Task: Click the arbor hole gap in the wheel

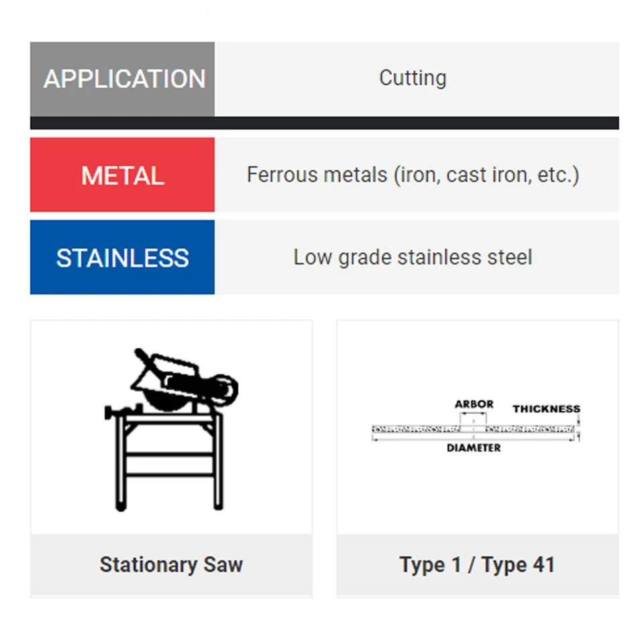Action: coord(474,428)
